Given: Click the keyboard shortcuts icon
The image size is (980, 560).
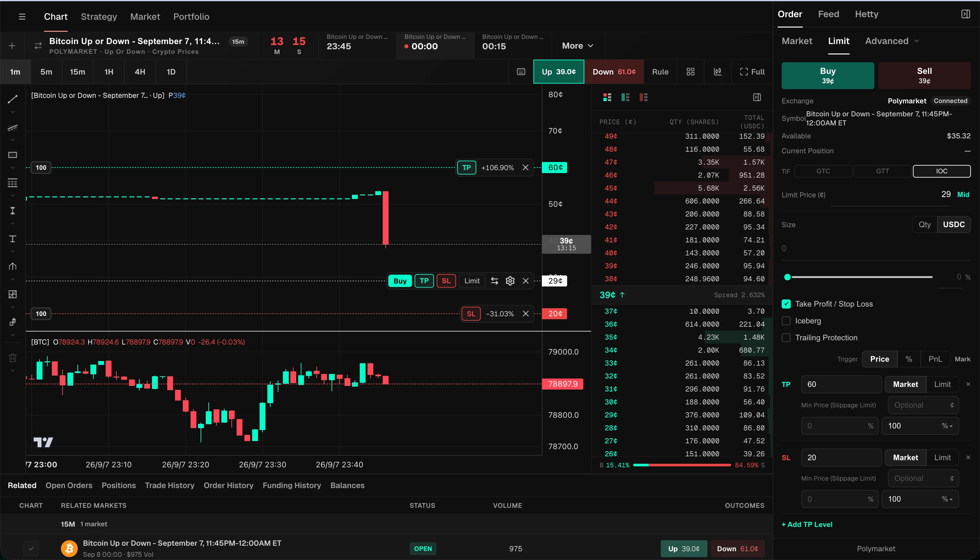Looking at the screenshot, I should tap(521, 72).
